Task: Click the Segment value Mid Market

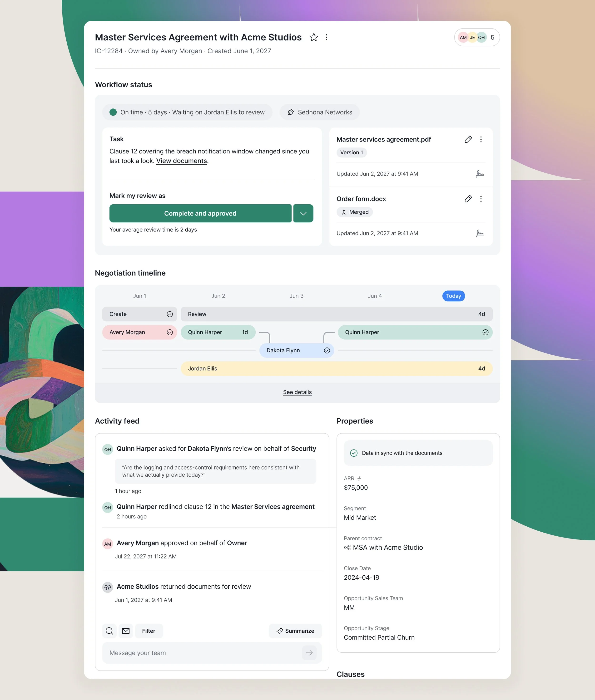Action: point(360,518)
